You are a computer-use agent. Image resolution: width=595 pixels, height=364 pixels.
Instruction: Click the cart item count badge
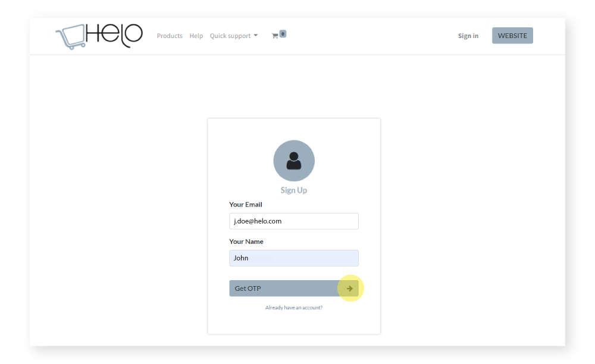[x=283, y=34]
